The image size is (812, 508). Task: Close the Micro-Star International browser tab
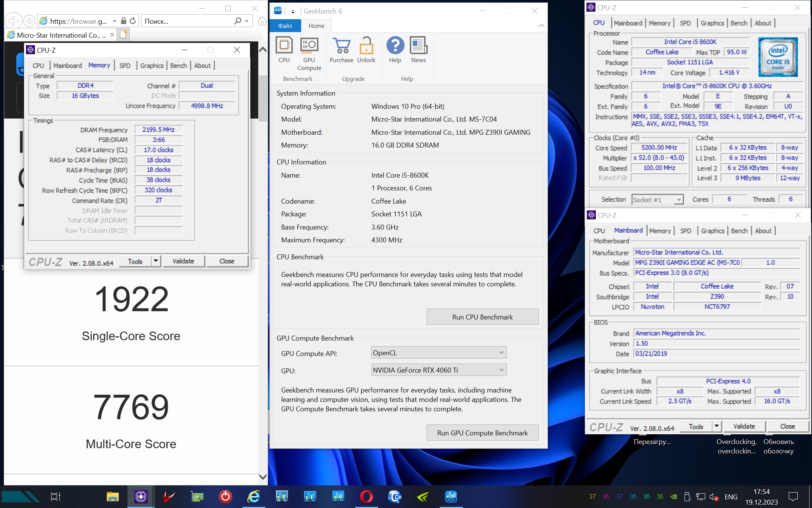click(112, 35)
